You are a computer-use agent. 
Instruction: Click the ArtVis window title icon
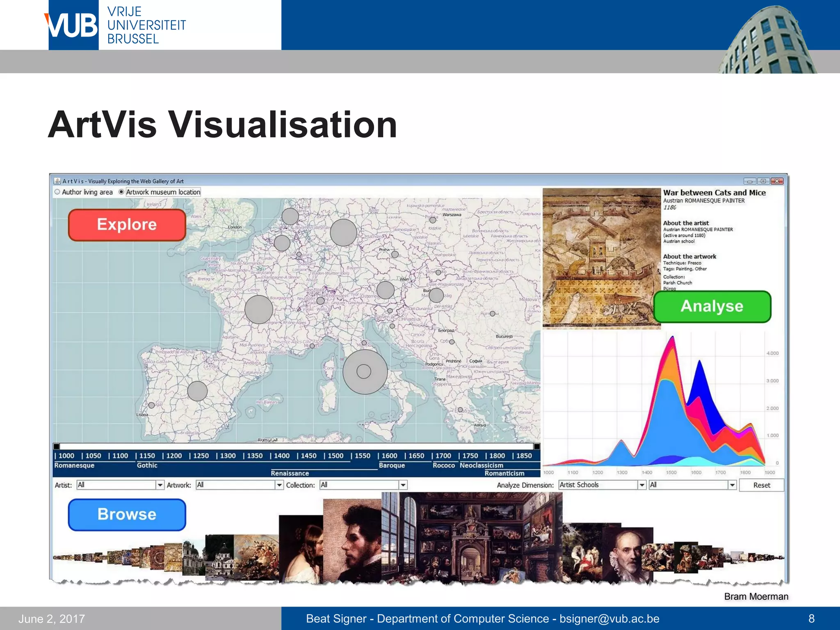pyautogui.click(x=57, y=181)
